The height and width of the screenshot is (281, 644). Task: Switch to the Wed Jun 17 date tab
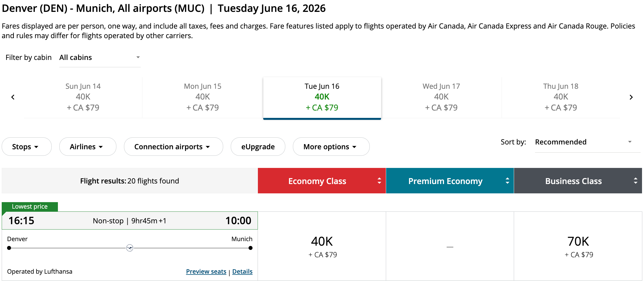pyautogui.click(x=441, y=97)
